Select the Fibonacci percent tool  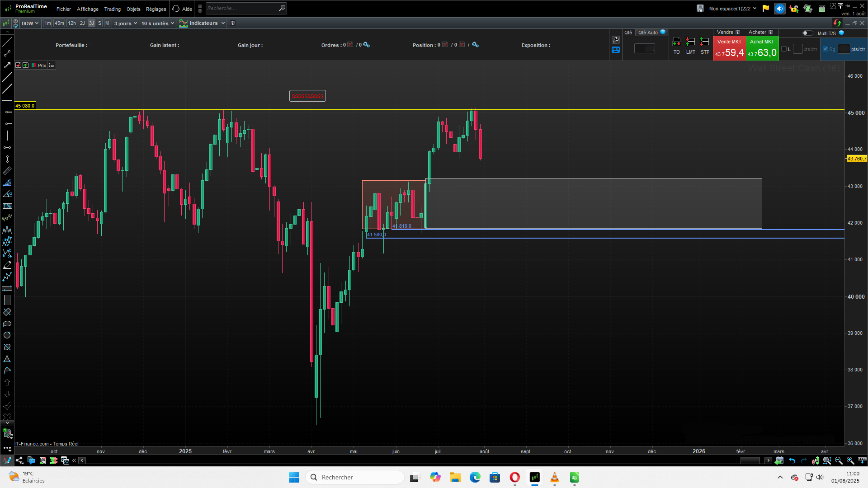tap(7, 206)
